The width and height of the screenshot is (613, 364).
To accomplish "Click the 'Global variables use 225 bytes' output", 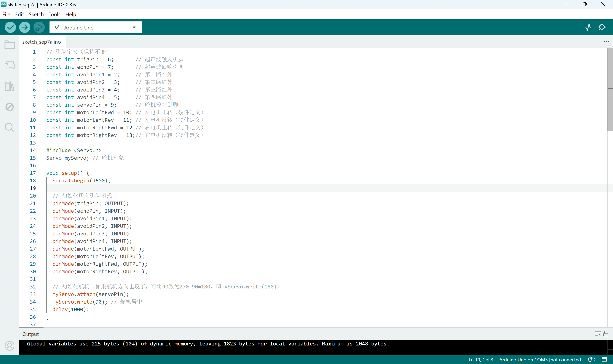I will tap(208, 344).
